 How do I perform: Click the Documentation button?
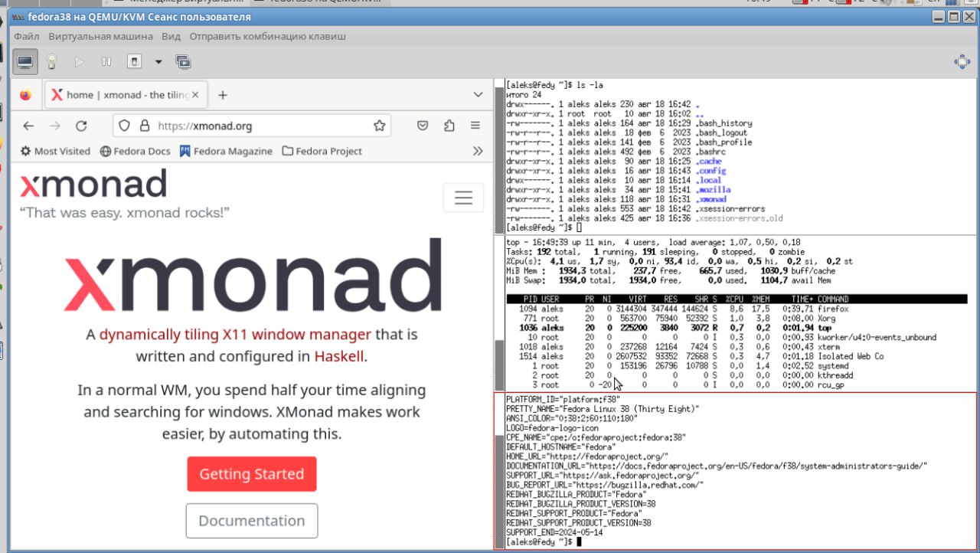(x=252, y=521)
